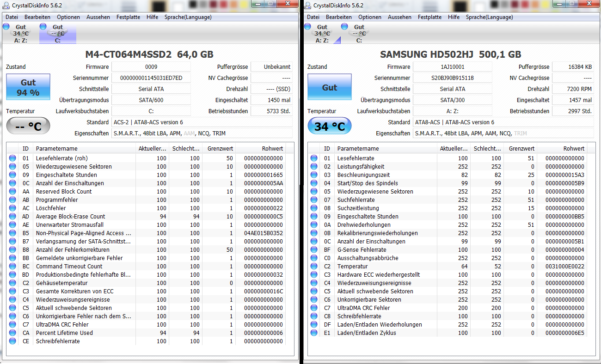Click status orb for Drehwiederholungen row
This screenshot has width=601, height=364.
tap(314, 225)
